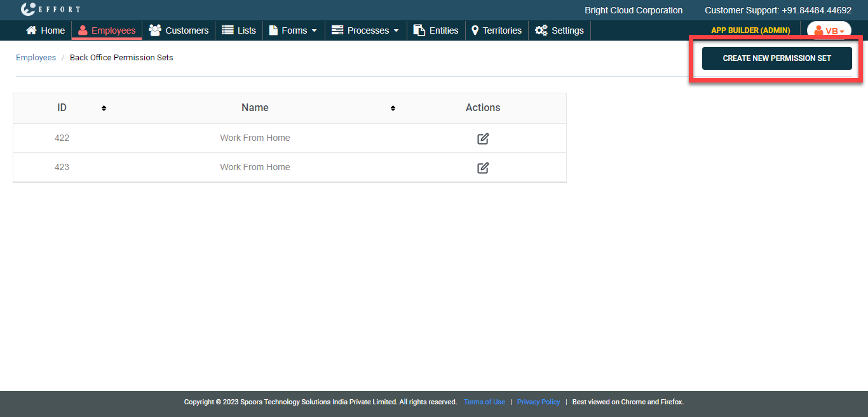The height and width of the screenshot is (417, 868).
Task: Click Create New Permission Set button
Action: [x=776, y=58]
